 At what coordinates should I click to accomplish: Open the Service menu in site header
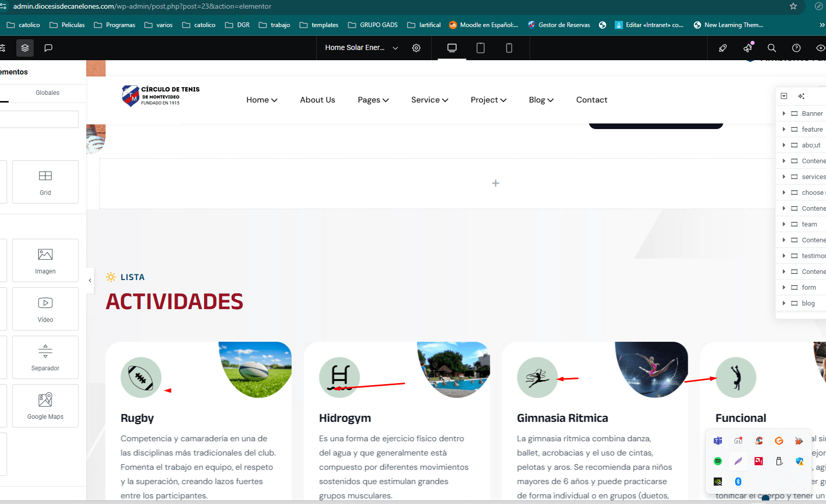pos(430,100)
